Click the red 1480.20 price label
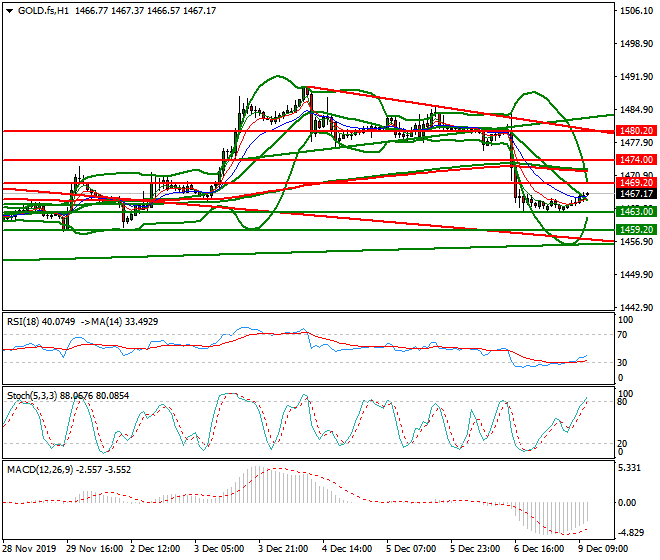The width and height of the screenshot is (660, 560). 636,131
